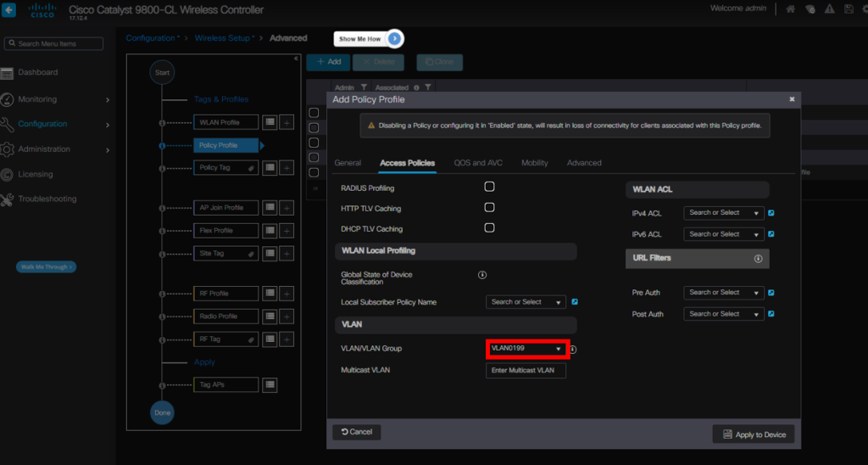
Task: Open the list icon next to Radio Profile
Action: (270, 317)
